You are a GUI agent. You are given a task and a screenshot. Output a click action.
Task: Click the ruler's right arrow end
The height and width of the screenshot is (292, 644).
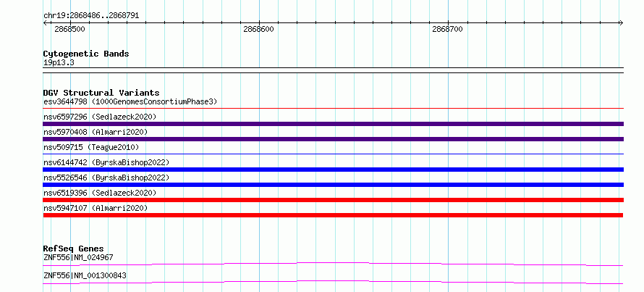622,23
